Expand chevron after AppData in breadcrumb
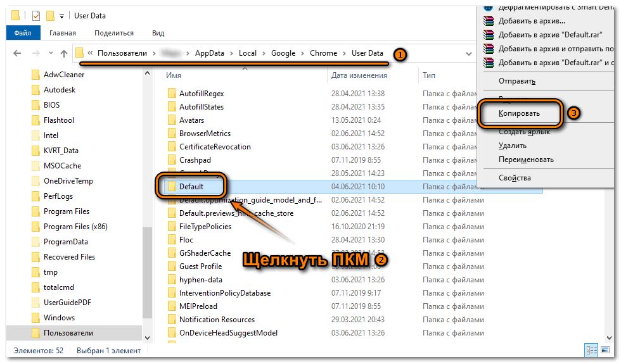The image size is (621, 364). 231,53
